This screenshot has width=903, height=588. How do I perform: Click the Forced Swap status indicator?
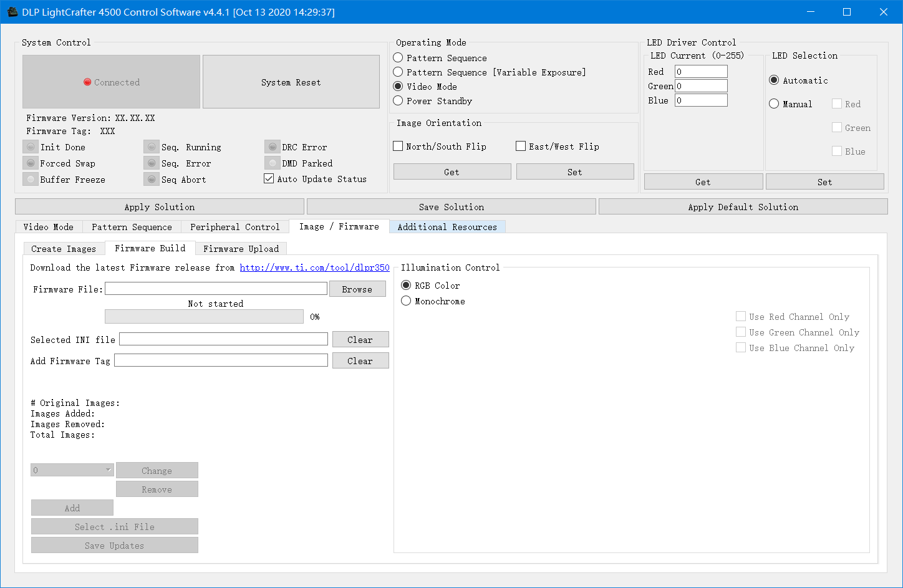pyautogui.click(x=31, y=163)
